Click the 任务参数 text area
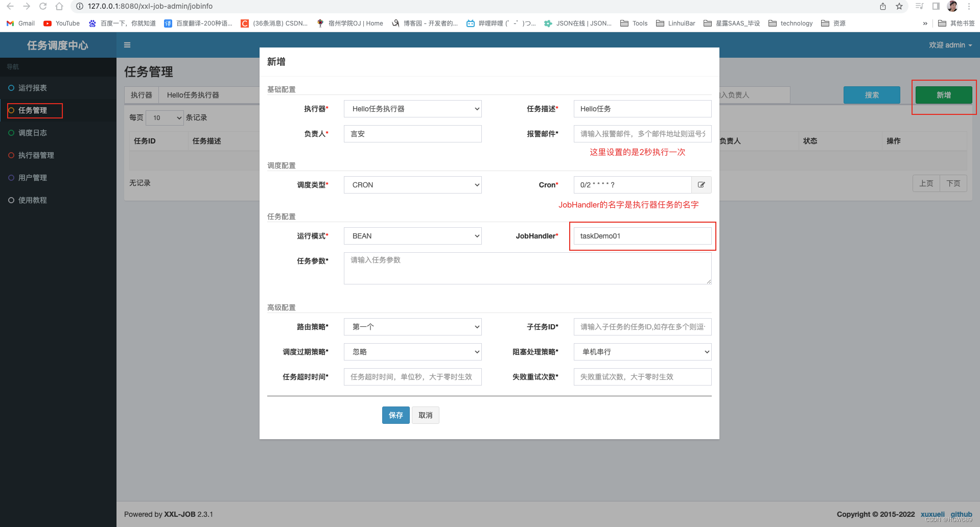Viewport: 980px width, 527px height. tap(528, 268)
